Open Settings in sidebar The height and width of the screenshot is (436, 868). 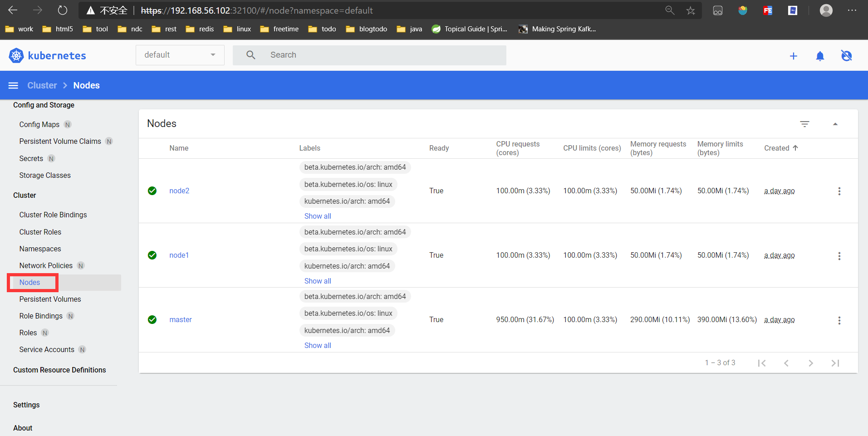(x=26, y=405)
